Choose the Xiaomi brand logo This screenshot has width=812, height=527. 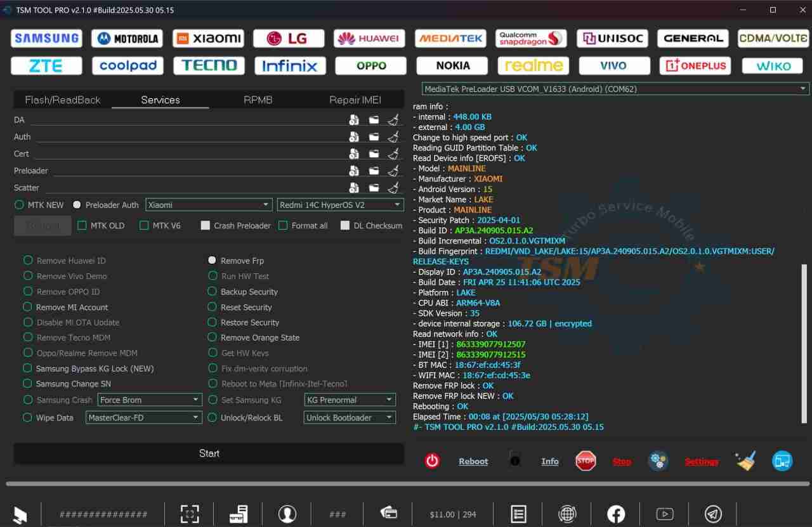point(208,38)
